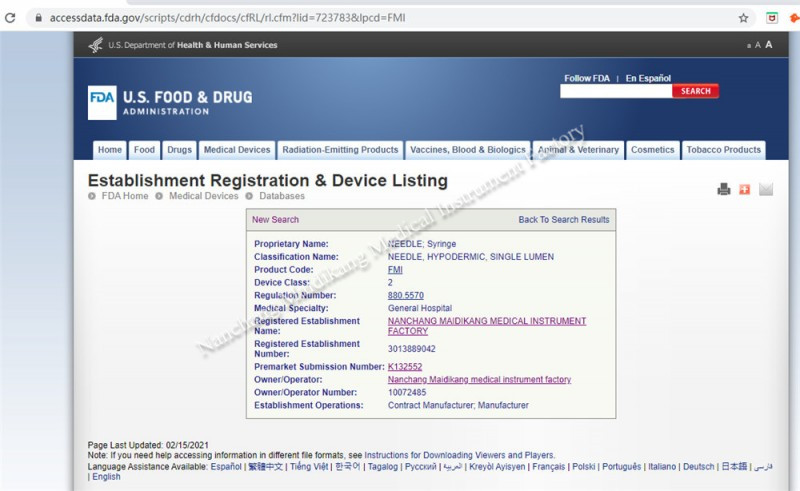Select Italiano language link

point(662,467)
